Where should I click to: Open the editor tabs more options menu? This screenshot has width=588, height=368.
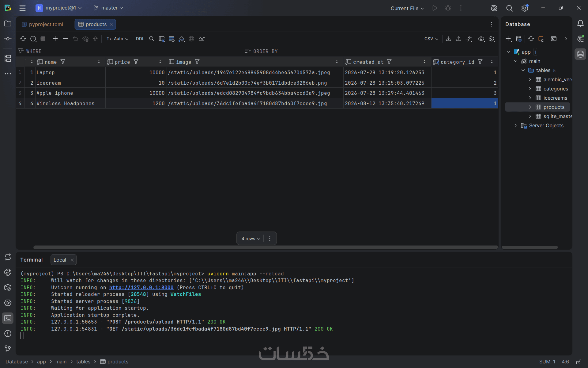click(x=492, y=24)
